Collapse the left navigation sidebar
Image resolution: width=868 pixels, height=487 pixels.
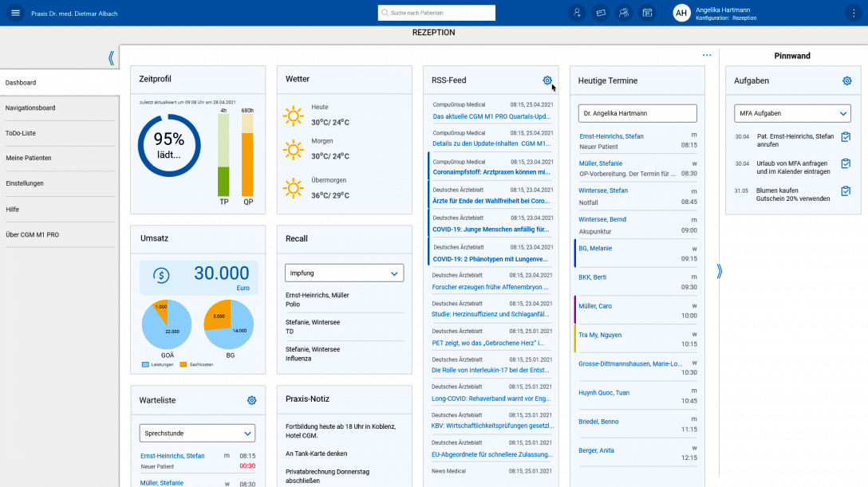(111, 57)
